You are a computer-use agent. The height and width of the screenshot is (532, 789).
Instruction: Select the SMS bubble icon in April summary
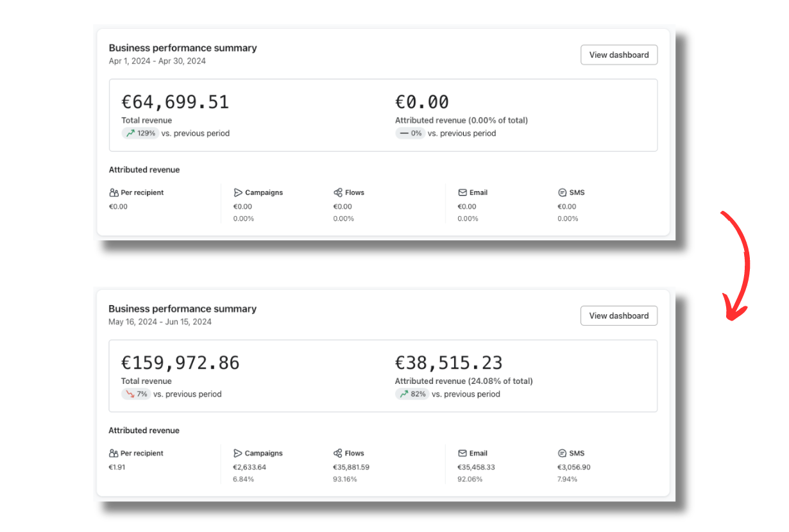(563, 192)
